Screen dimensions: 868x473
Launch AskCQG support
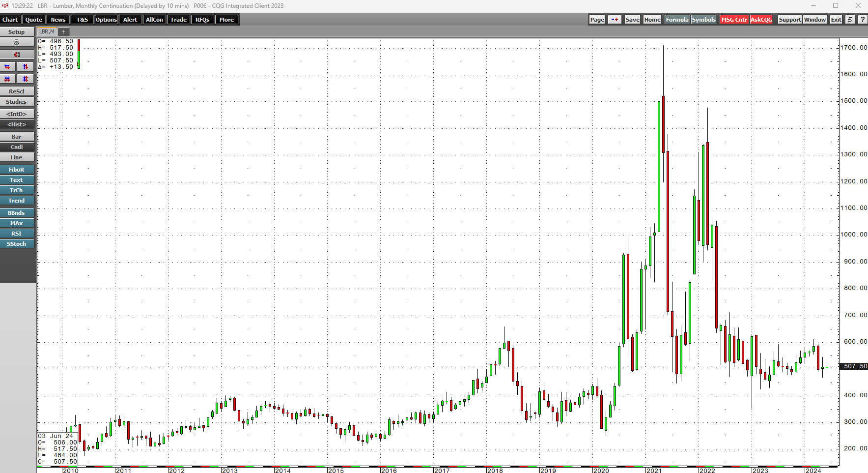761,19
